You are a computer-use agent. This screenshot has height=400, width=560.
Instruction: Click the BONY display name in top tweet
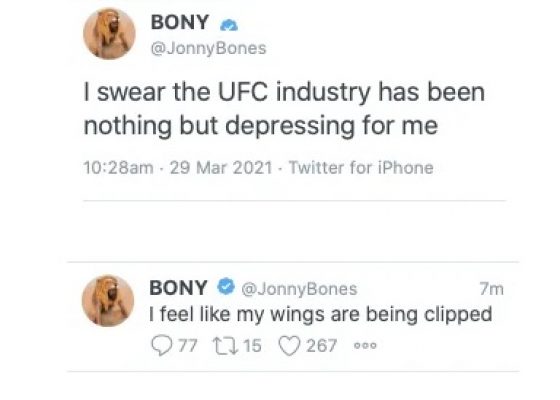tap(180, 22)
